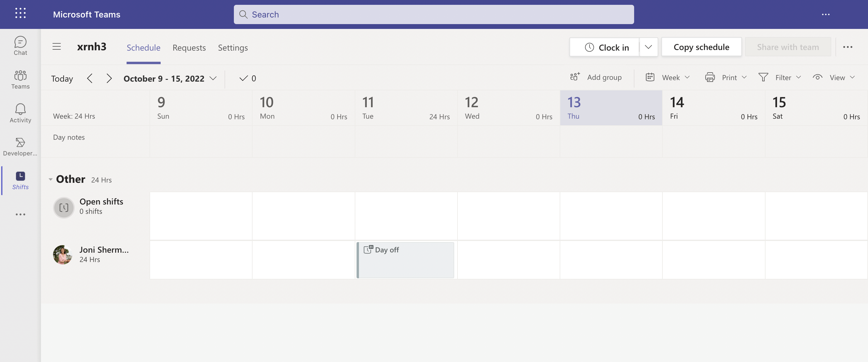Image resolution: width=868 pixels, height=362 pixels.
Task: Click the printer icon
Action: point(710,77)
